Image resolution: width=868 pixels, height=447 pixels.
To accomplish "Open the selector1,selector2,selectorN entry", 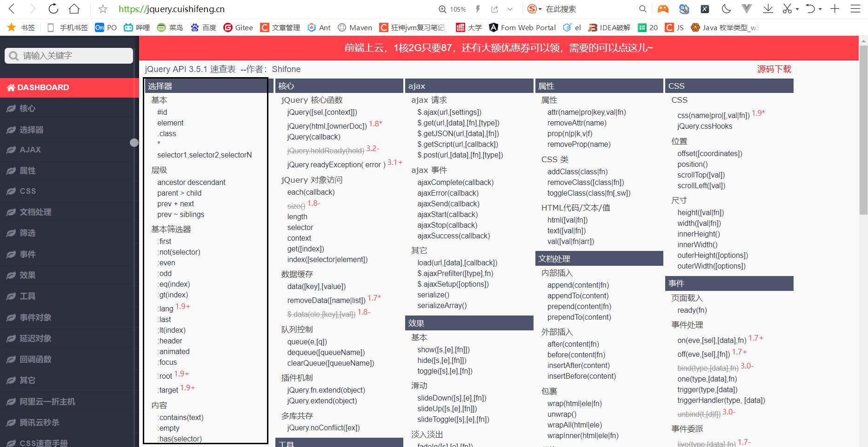I will click(x=205, y=155).
